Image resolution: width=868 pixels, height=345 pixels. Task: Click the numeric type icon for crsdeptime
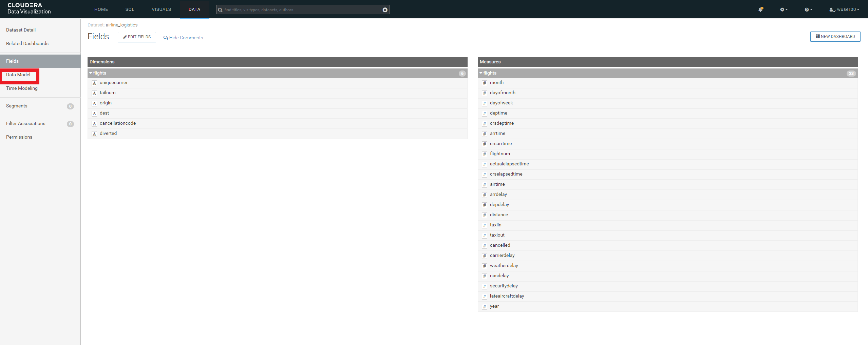tap(485, 124)
